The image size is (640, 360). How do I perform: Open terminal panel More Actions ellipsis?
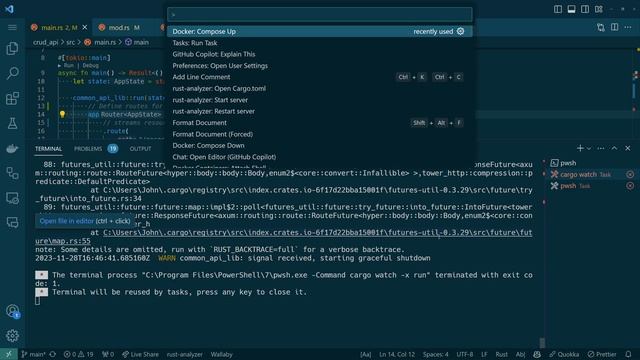(600, 148)
